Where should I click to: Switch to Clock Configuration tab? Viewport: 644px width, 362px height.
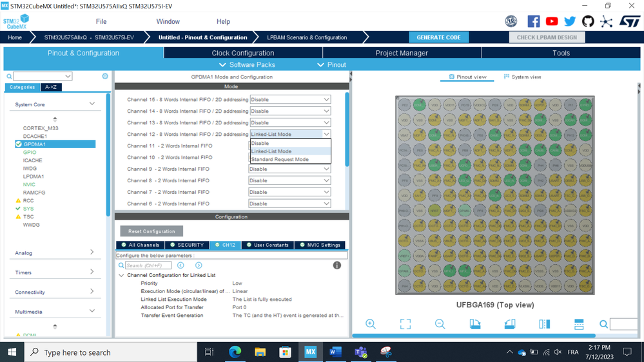(x=243, y=53)
